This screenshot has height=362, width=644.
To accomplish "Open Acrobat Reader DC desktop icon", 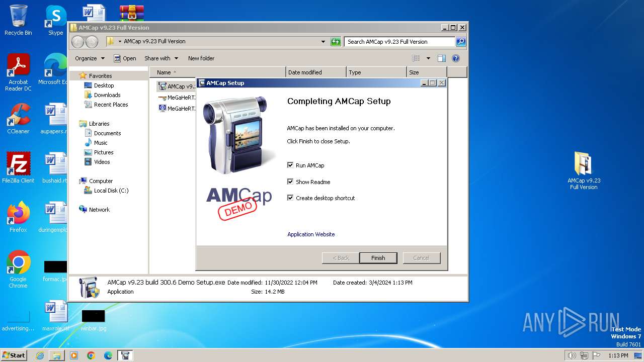I will tap(18, 72).
